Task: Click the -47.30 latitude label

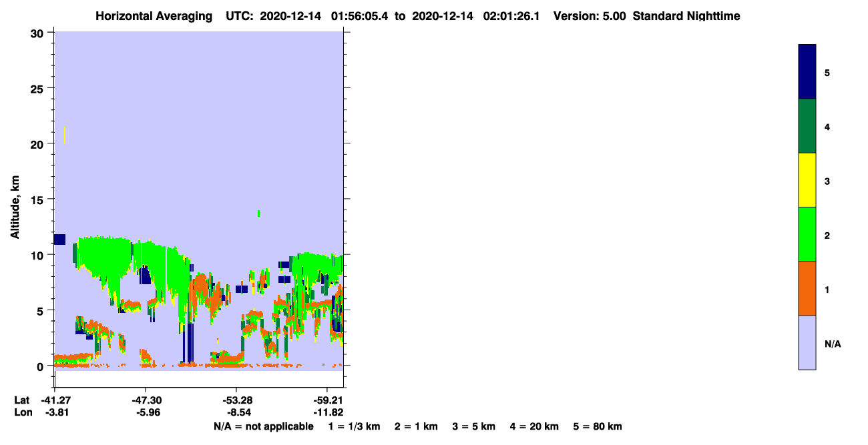Action: tap(145, 400)
